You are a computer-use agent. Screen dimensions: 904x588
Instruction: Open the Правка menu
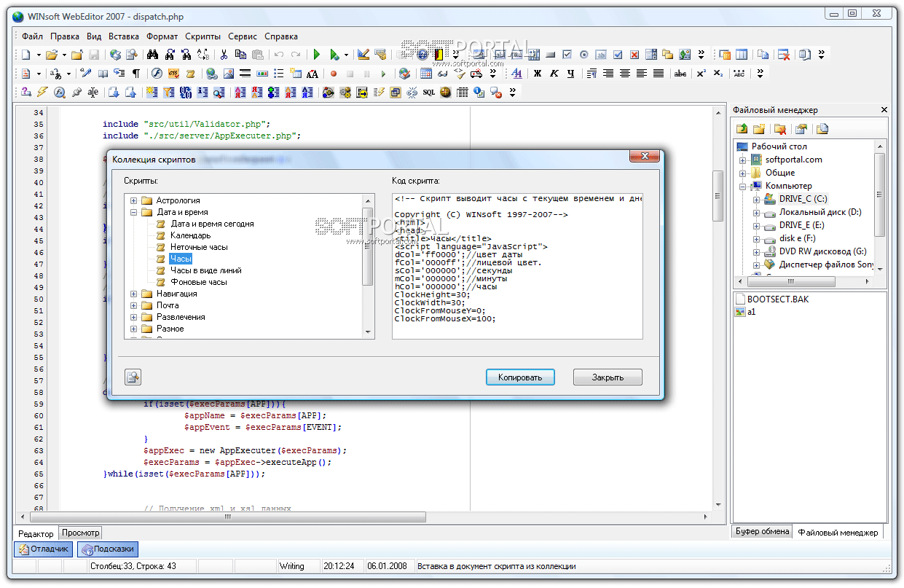(x=65, y=36)
